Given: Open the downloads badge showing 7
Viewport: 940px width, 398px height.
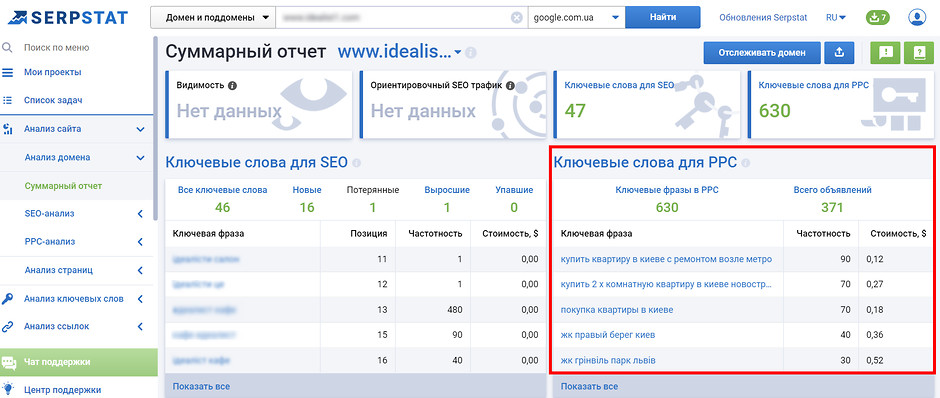Looking at the screenshot, I should tap(878, 17).
